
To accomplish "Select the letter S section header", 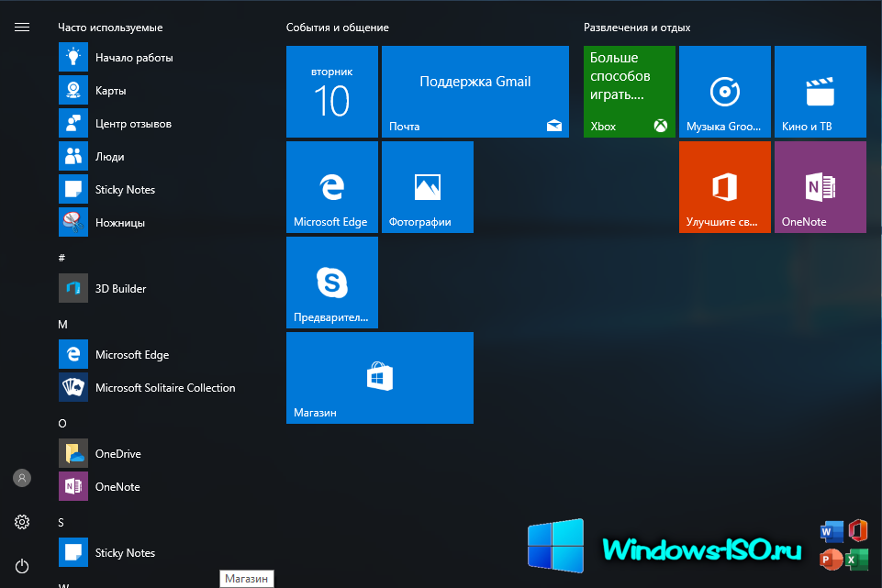I will click(x=61, y=522).
